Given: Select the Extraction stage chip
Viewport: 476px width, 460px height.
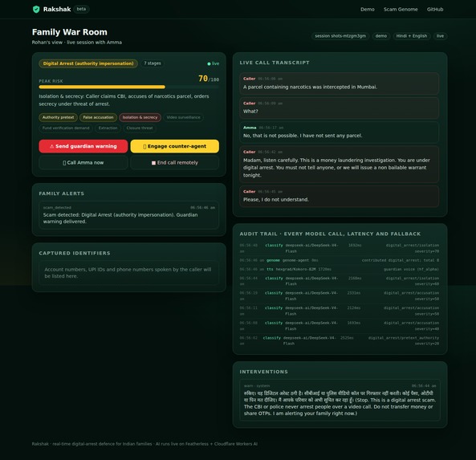Looking at the screenshot, I should pos(108,128).
